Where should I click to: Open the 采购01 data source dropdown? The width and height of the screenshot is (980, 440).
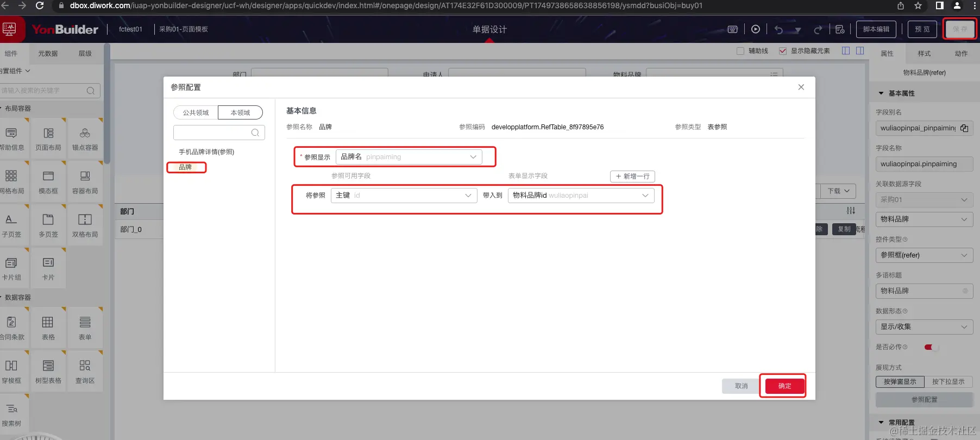[x=924, y=200]
